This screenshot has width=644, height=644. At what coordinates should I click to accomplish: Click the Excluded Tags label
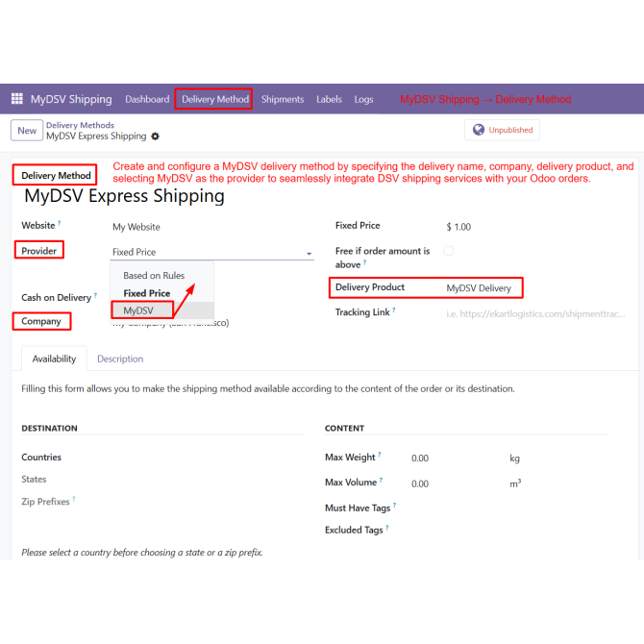pyautogui.click(x=354, y=530)
